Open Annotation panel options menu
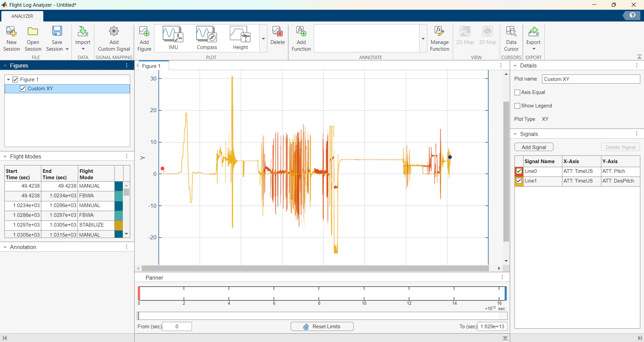Viewport: 644px width, 342px height. click(x=127, y=247)
